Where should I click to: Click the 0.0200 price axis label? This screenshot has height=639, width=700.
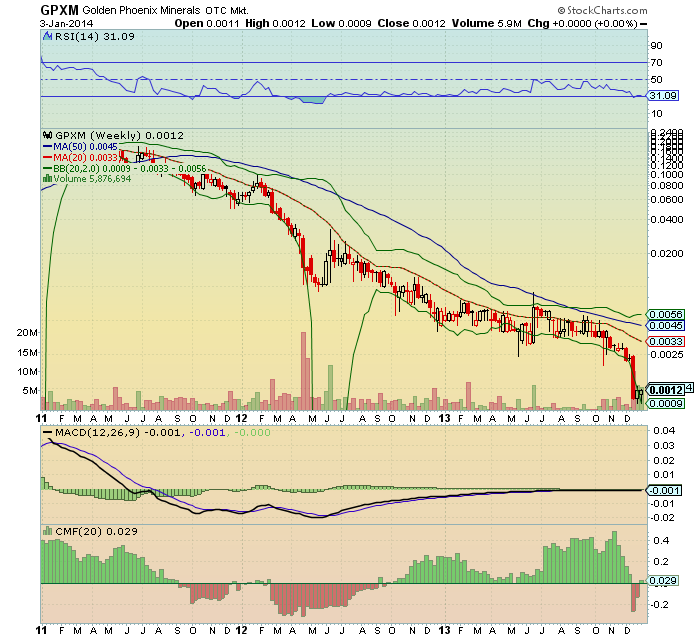click(667, 254)
